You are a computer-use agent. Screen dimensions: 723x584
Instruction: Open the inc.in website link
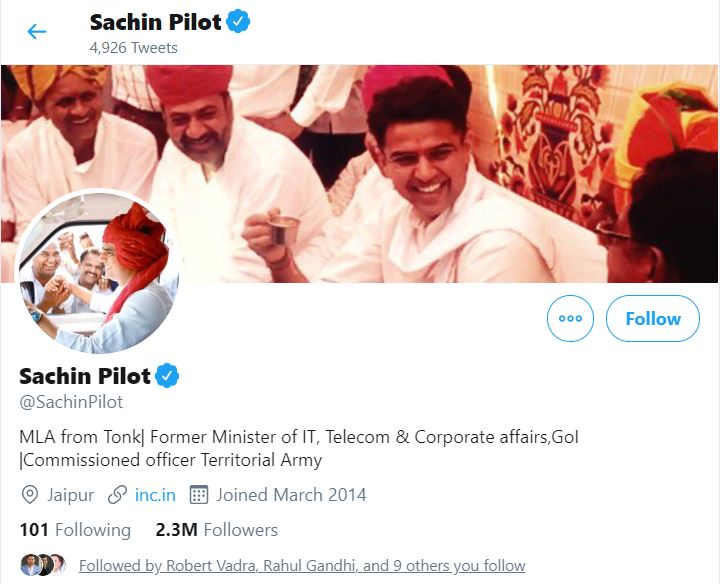[155, 494]
